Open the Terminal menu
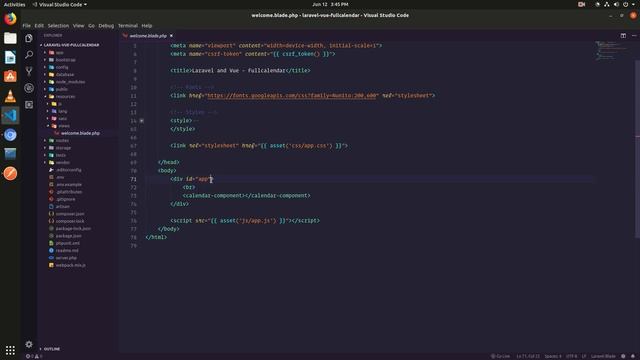 point(128,26)
